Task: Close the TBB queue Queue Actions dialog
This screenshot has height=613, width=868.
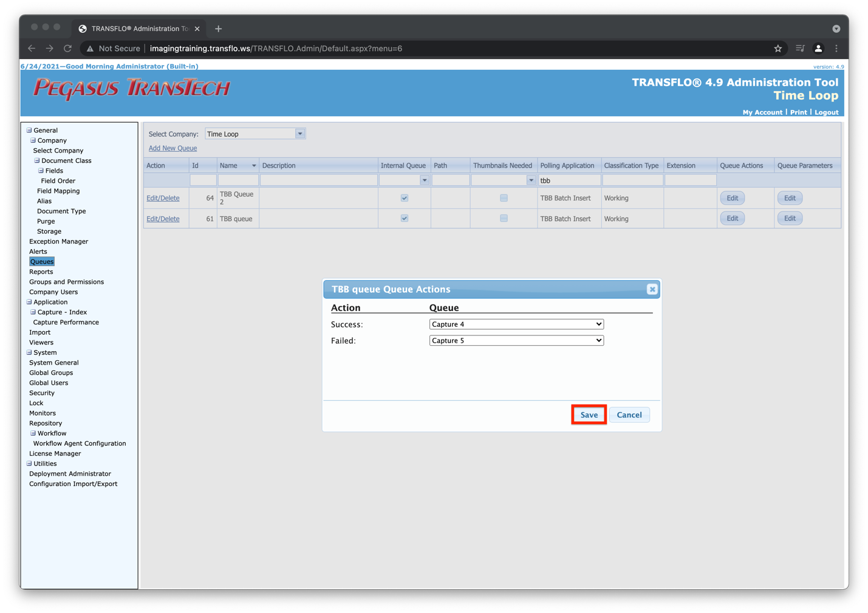Action: click(x=652, y=289)
